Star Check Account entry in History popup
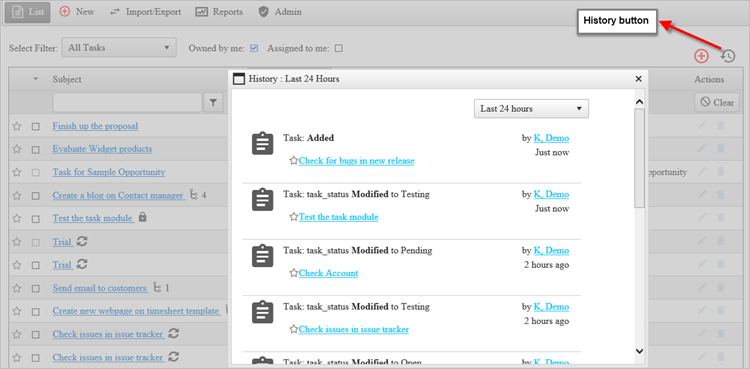Screen dimensions: 750x369 [294, 273]
